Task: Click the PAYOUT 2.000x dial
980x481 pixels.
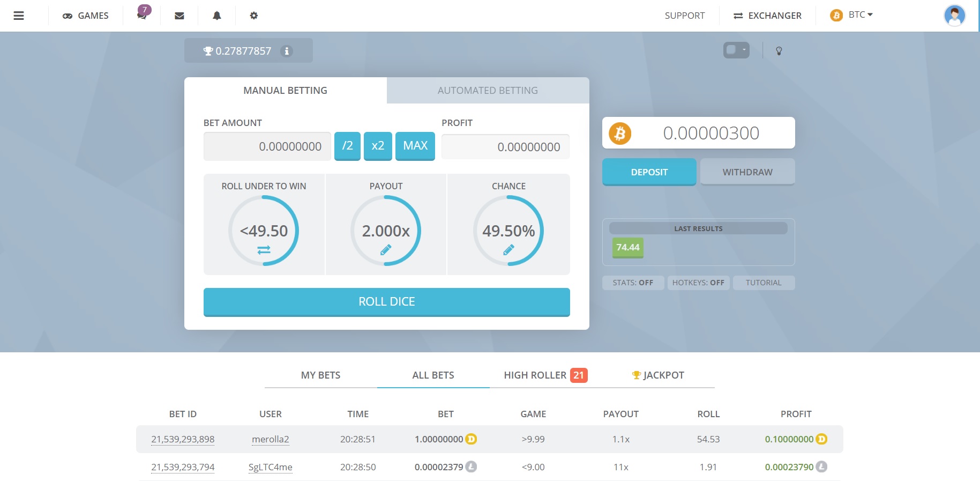Action: point(386,231)
